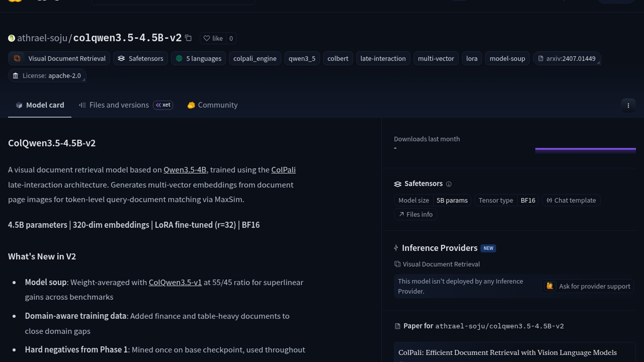644x362 pixels.
Task: Like the model with the heart button
Action: click(213, 38)
